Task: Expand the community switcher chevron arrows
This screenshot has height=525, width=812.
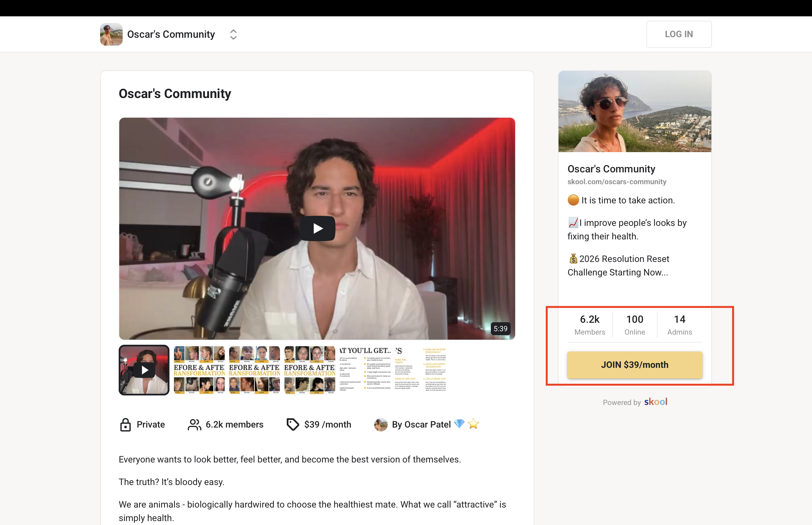Action: pos(233,34)
